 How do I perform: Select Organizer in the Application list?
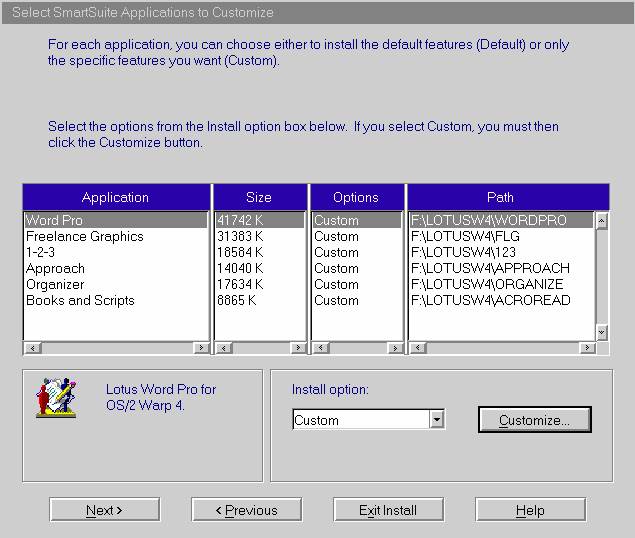(x=116, y=284)
